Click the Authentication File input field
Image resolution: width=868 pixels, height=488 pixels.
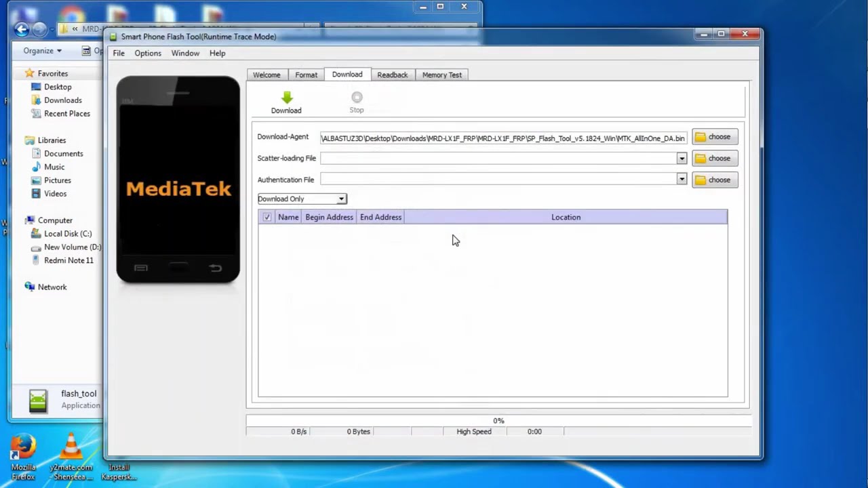point(498,180)
